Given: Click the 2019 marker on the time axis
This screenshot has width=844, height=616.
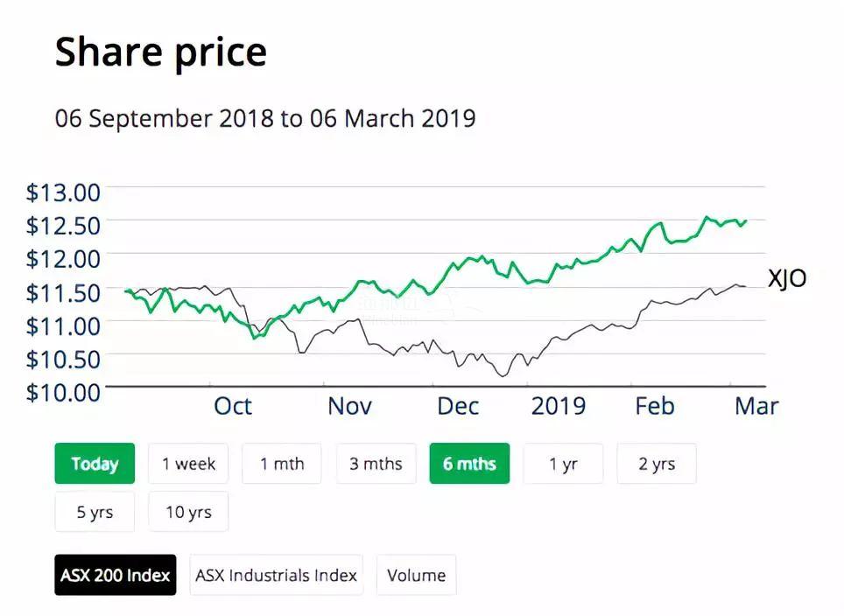Looking at the screenshot, I should point(559,406).
